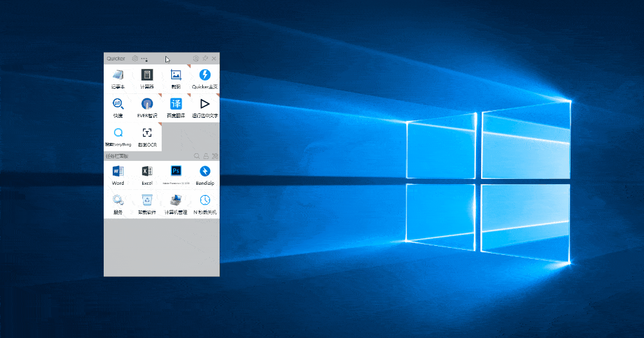
Task: Open Quicker settings gear in title bar
Action: [x=135, y=59]
